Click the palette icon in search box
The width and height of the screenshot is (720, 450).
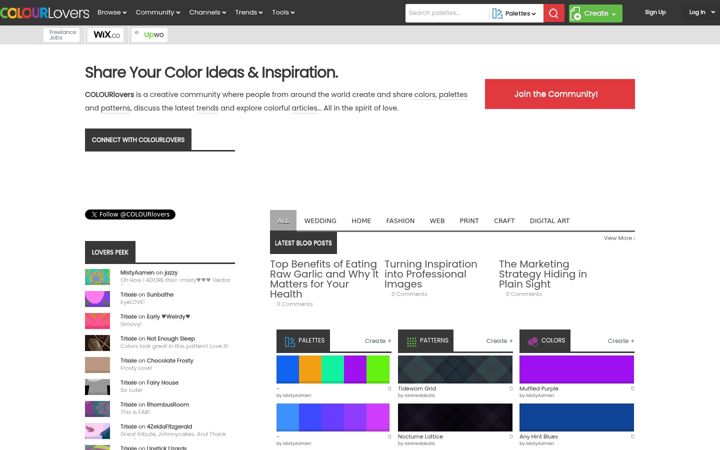point(497,13)
